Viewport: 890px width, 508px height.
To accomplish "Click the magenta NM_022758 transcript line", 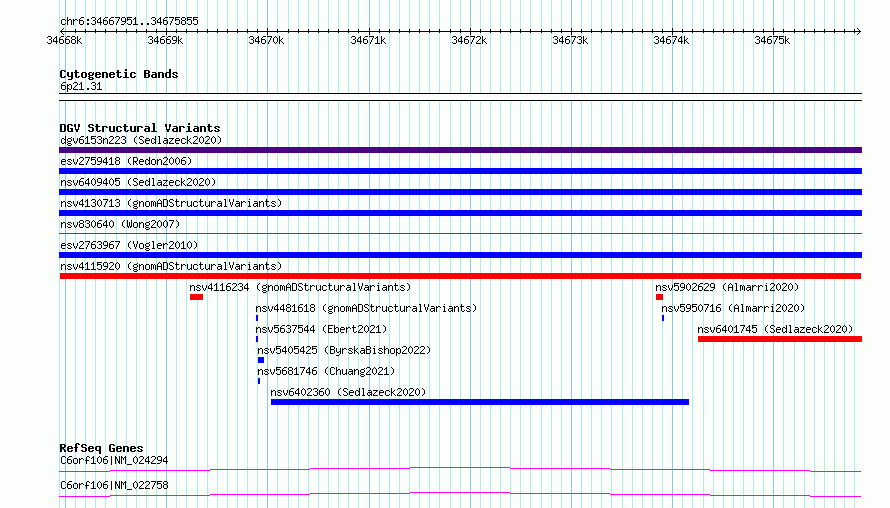I will 460,494.
